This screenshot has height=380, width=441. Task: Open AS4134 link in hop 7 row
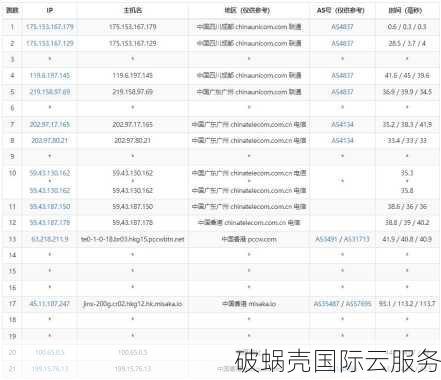[342, 124]
